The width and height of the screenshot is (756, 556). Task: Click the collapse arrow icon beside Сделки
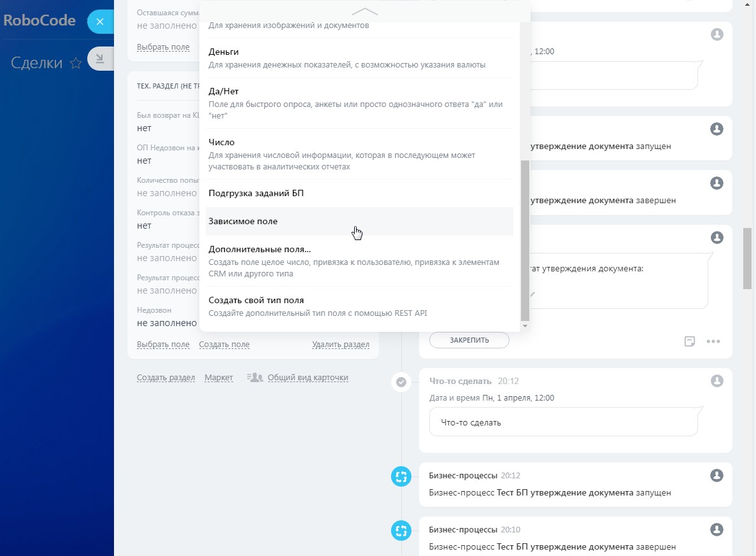pos(100,59)
